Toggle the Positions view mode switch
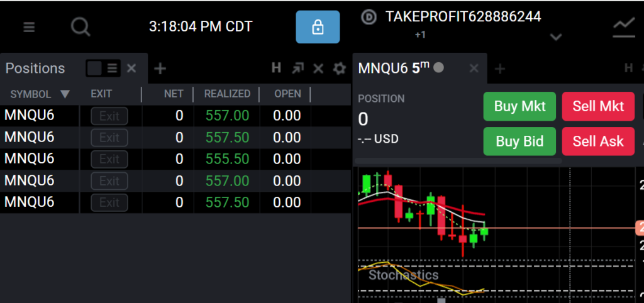The image size is (644, 303). (103, 69)
